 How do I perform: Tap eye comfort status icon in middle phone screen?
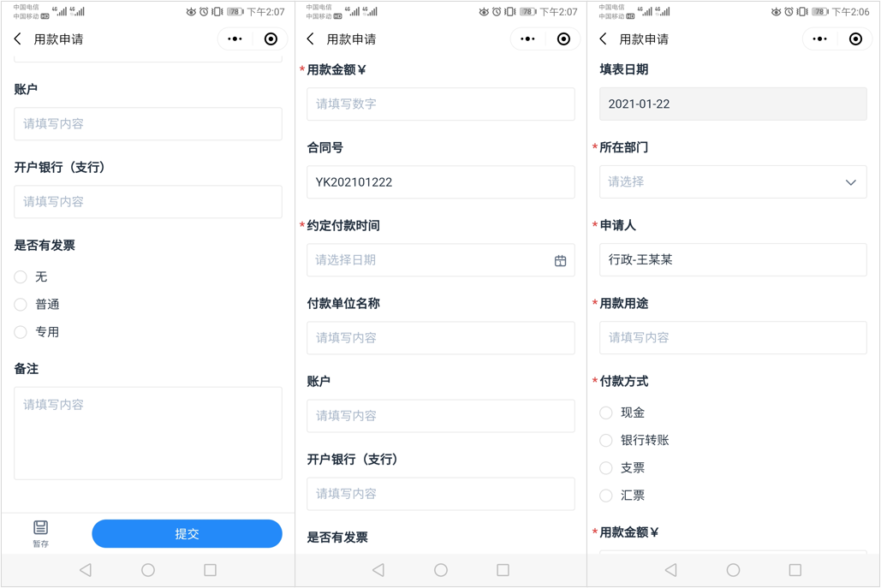484,12
